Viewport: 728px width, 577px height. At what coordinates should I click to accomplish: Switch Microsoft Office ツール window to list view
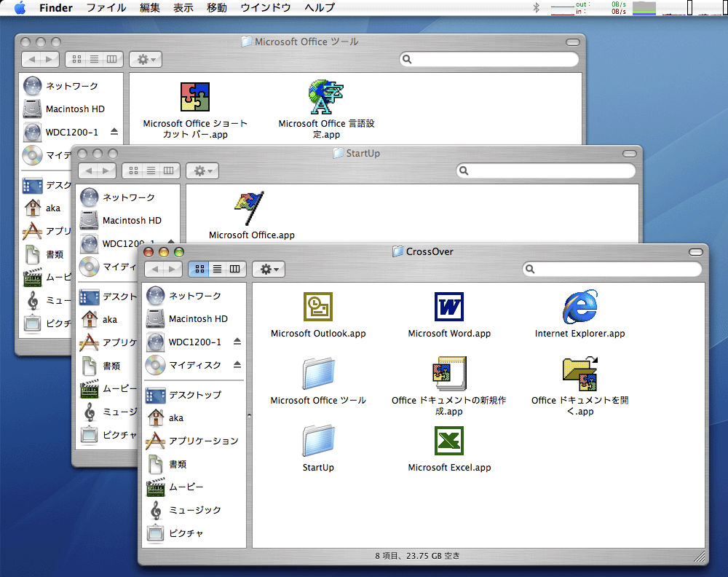click(x=94, y=59)
